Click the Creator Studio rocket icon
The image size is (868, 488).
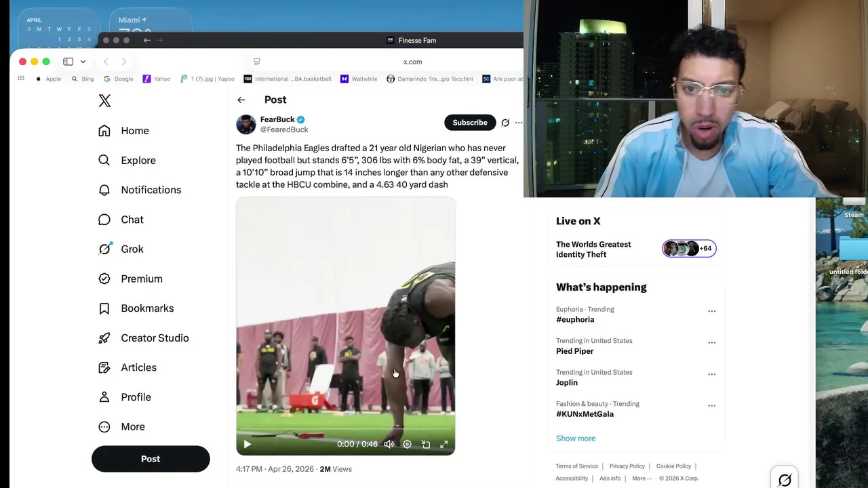point(104,338)
